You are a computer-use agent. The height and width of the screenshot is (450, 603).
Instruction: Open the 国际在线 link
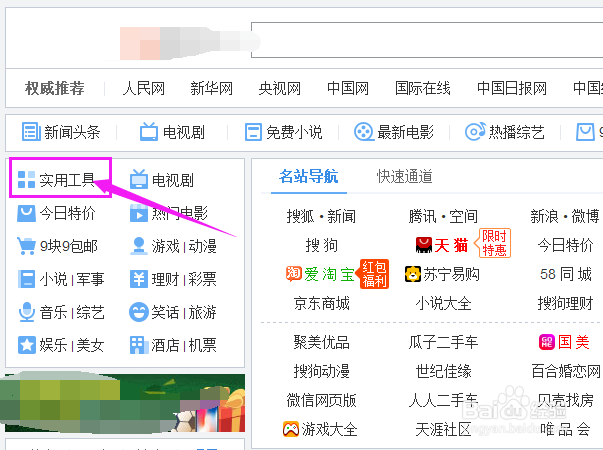(x=423, y=88)
